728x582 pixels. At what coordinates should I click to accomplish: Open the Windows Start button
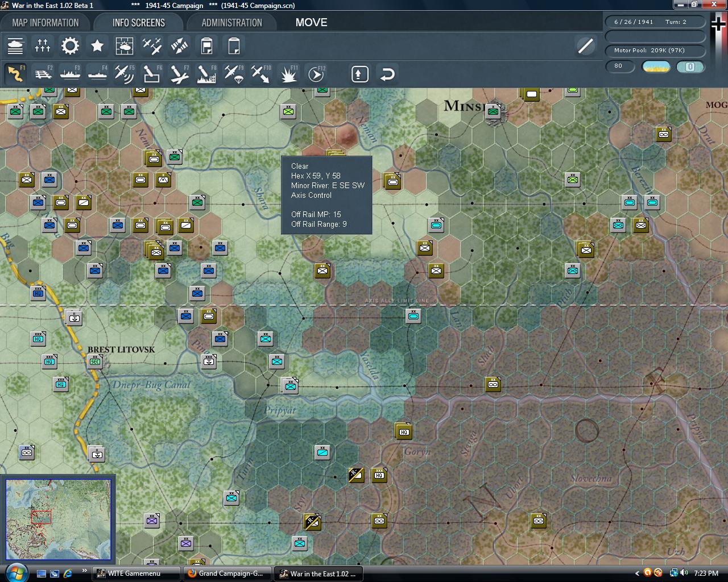click(x=15, y=572)
